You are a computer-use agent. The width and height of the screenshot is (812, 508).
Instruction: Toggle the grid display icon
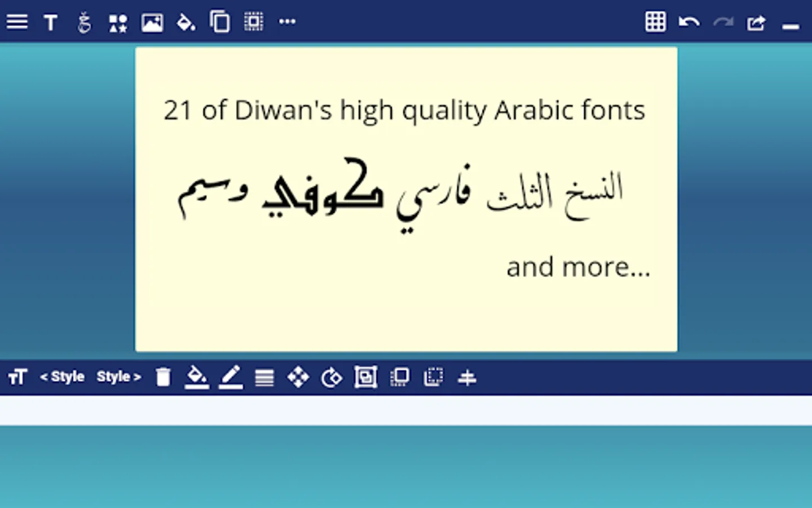click(655, 22)
